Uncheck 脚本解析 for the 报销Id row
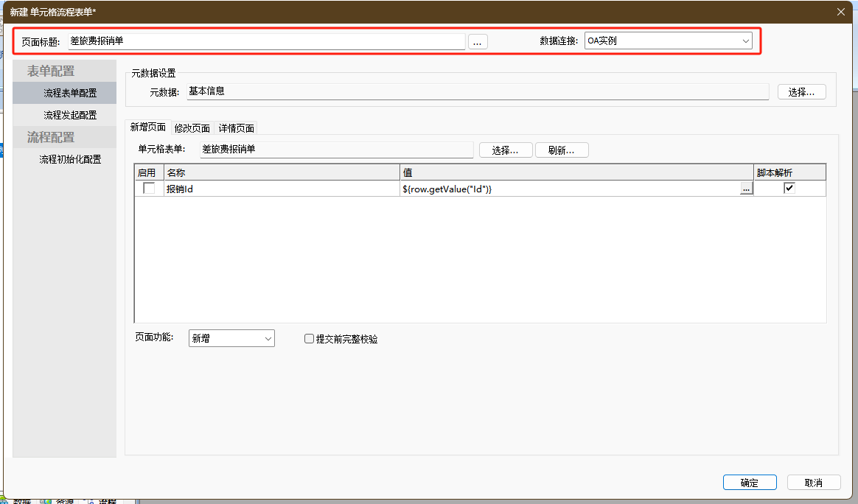The image size is (858, 504). pos(789,189)
